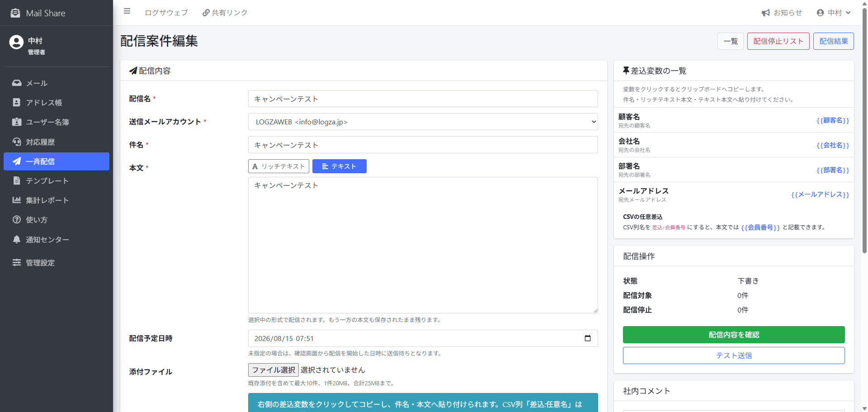This screenshot has height=412, width=868.
Task: Click the メール inbox icon
Action: (17, 83)
